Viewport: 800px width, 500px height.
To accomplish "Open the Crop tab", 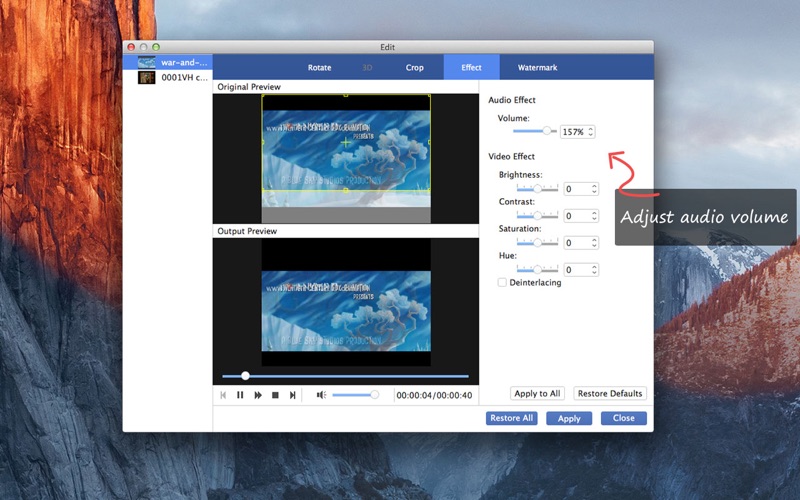I will pyautogui.click(x=414, y=68).
